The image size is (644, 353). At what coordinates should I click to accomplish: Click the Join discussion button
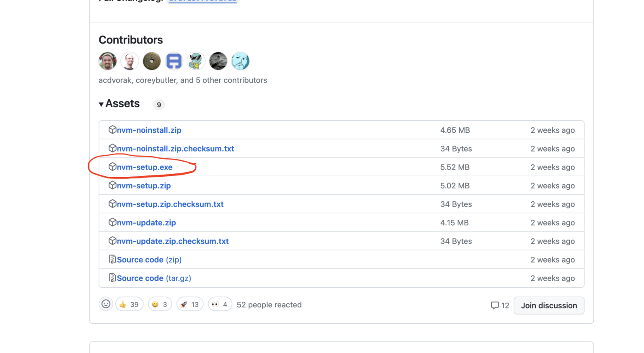point(549,306)
